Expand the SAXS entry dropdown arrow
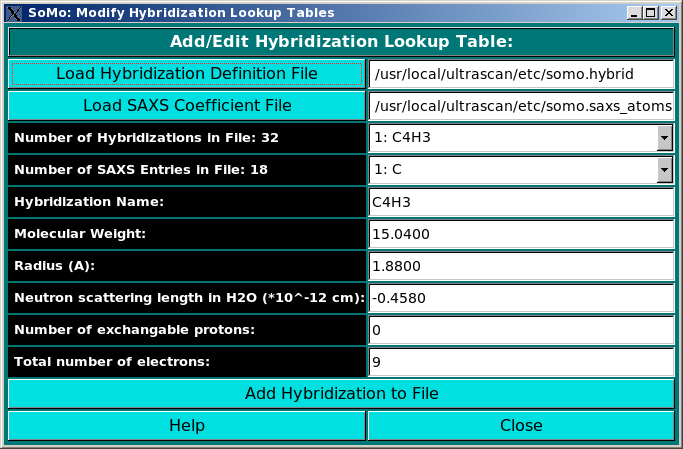The image size is (683, 449). coord(664,170)
